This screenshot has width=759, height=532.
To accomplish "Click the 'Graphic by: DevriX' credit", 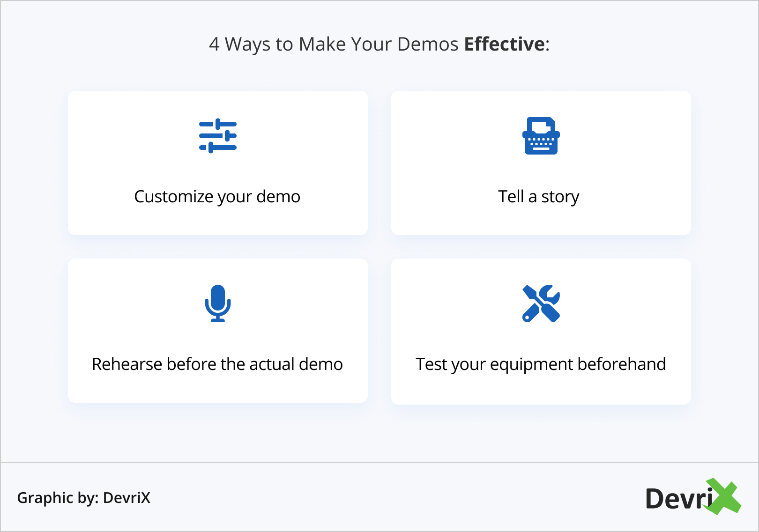I will pos(84,498).
